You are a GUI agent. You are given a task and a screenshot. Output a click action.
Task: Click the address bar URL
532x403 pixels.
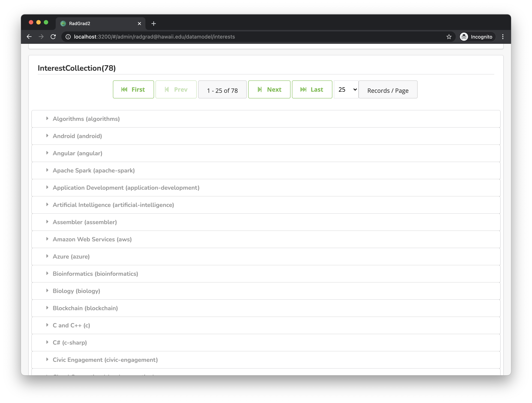click(x=154, y=37)
